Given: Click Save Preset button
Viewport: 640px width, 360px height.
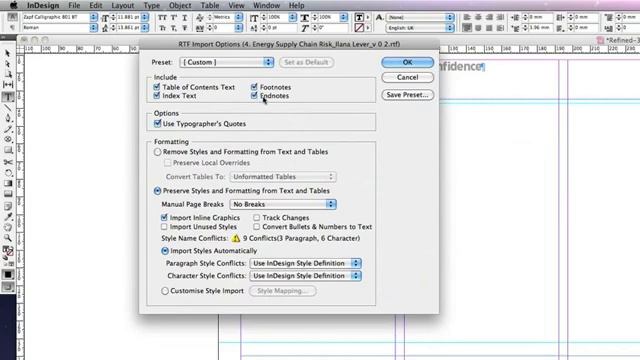Looking at the screenshot, I should 407,95.
